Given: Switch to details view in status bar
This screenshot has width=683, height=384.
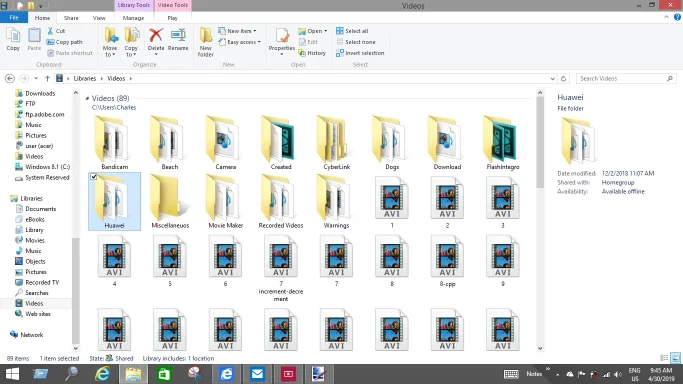Looking at the screenshot, I should click(664, 358).
